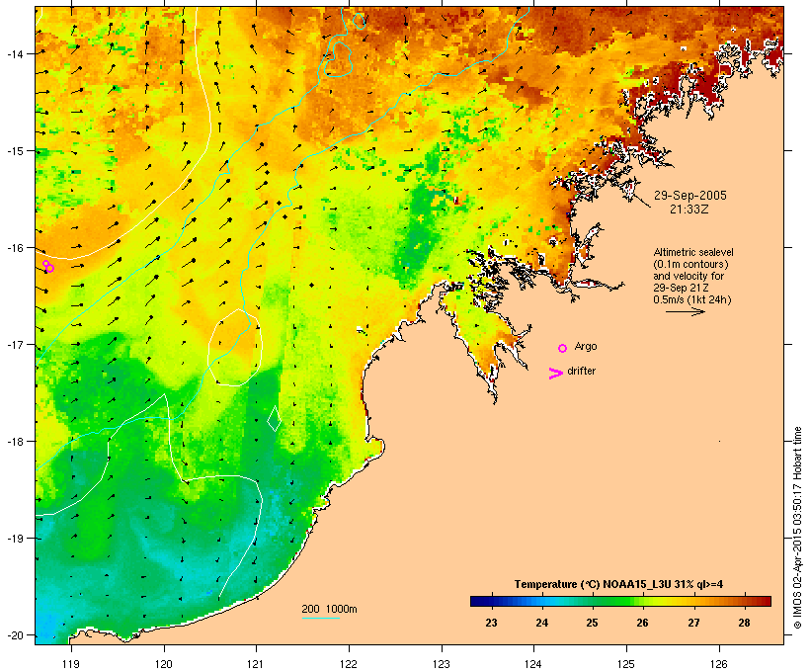The height and width of the screenshot is (672, 810).
Task: Click the magenta drifter legend marker
Action: [x=555, y=374]
